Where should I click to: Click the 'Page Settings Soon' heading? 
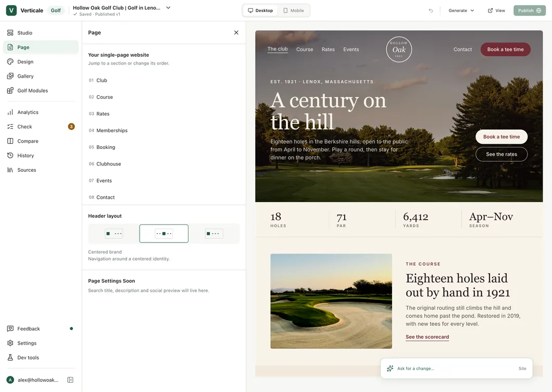click(x=111, y=281)
